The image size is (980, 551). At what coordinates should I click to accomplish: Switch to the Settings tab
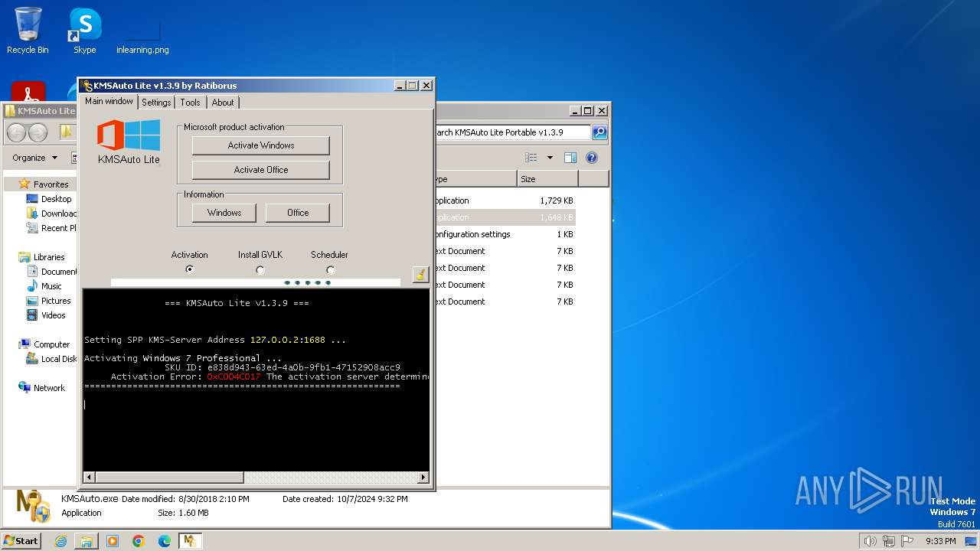coord(156,103)
